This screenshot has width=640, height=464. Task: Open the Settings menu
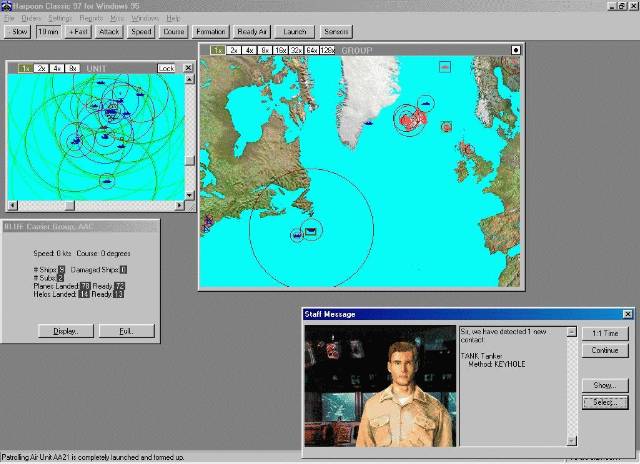point(60,18)
